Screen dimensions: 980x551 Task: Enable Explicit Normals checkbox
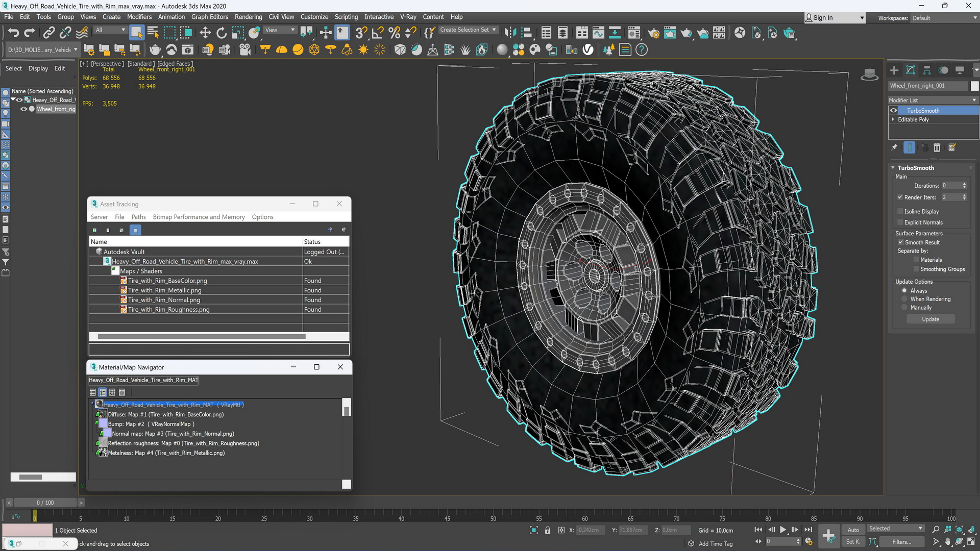click(x=900, y=222)
